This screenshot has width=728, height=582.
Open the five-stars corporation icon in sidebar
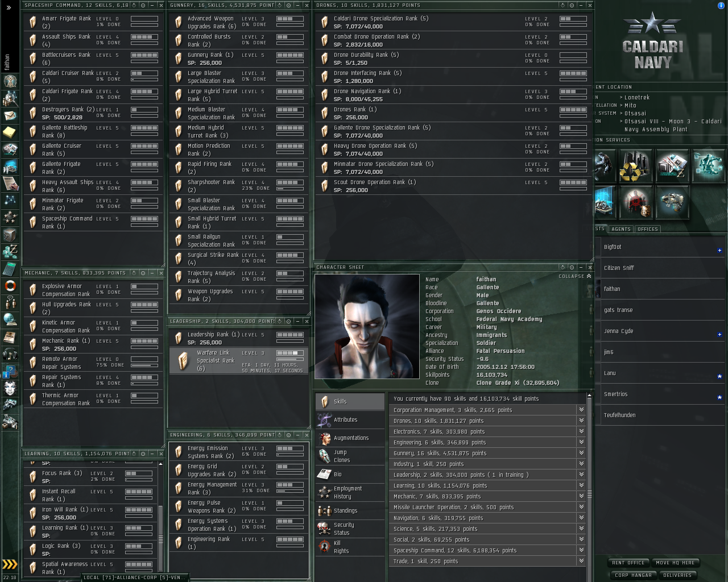[10, 217]
